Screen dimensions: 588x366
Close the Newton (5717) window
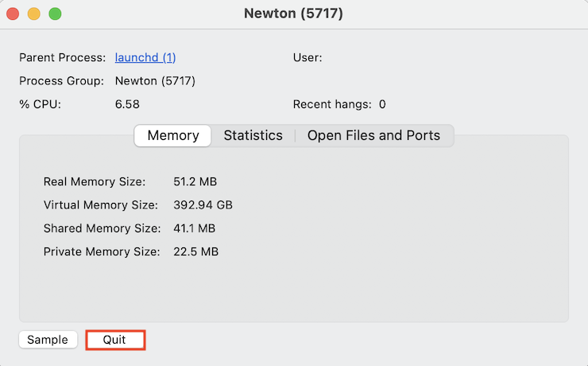click(x=13, y=14)
